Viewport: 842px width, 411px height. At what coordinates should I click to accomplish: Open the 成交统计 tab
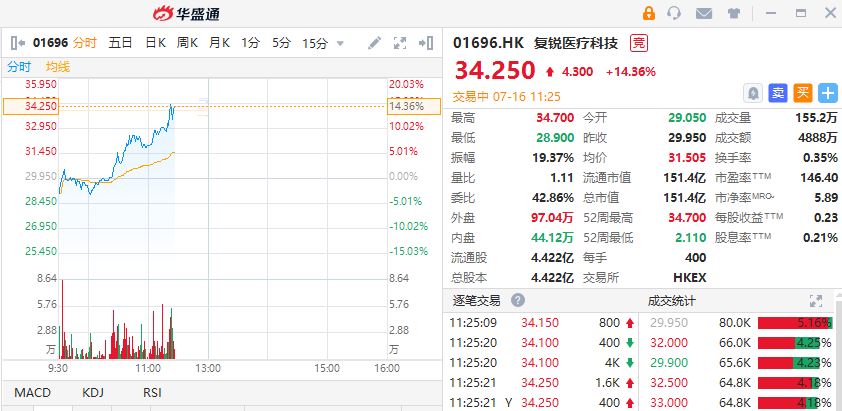(671, 301)
